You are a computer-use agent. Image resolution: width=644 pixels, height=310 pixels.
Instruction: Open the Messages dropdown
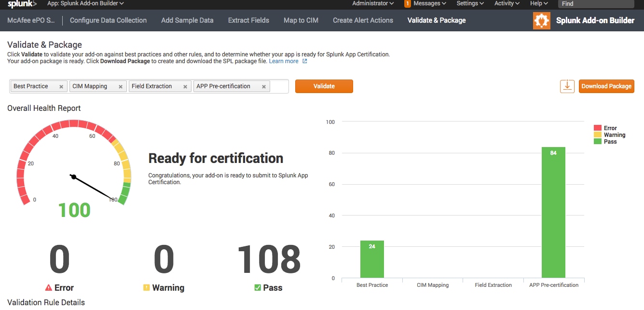click(x=430, y=3)
